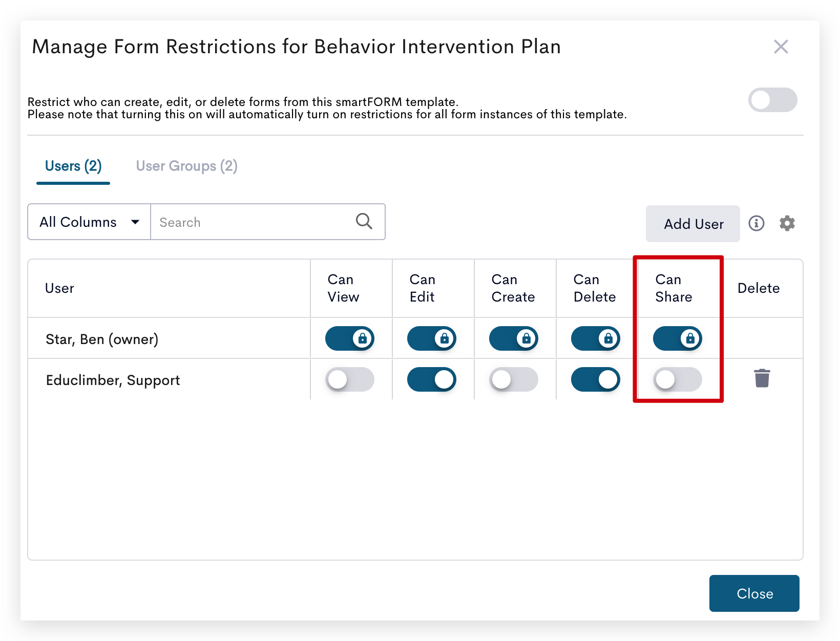Click the blue Close button

tap(754, 593)
